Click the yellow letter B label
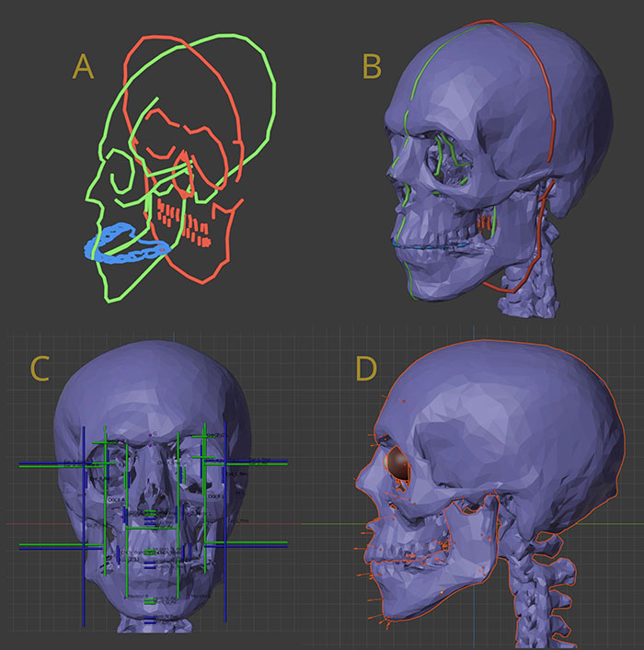The width and height of the screenshot is (644, 650). pos(372,65)
